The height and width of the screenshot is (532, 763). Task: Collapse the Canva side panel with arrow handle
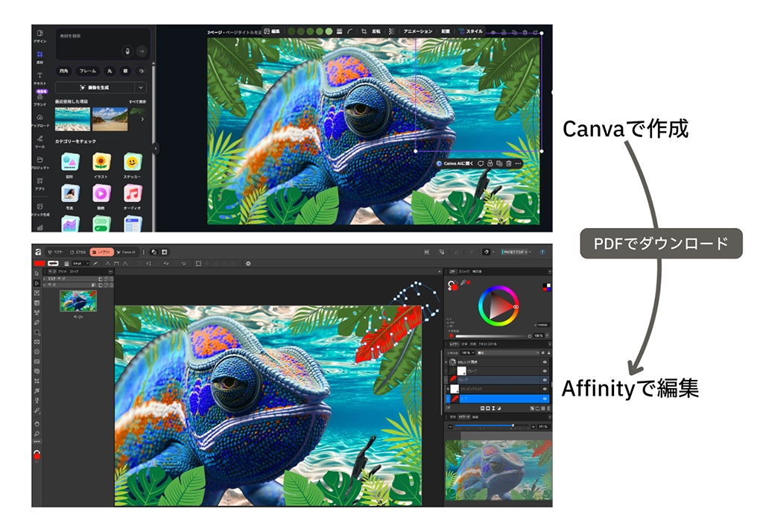tap(155, 148)
